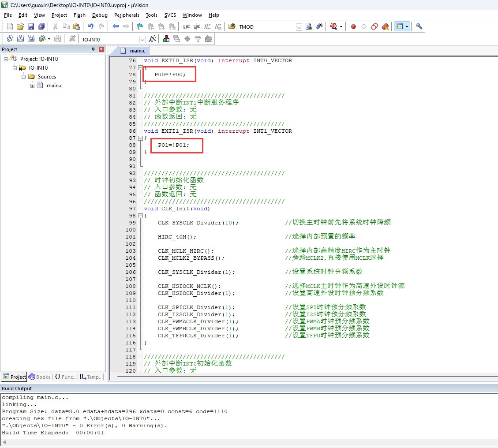This screenshot has width=498, height=448.
Task: Open Manage Project Items icon
Action: click(x=166, y=39)
